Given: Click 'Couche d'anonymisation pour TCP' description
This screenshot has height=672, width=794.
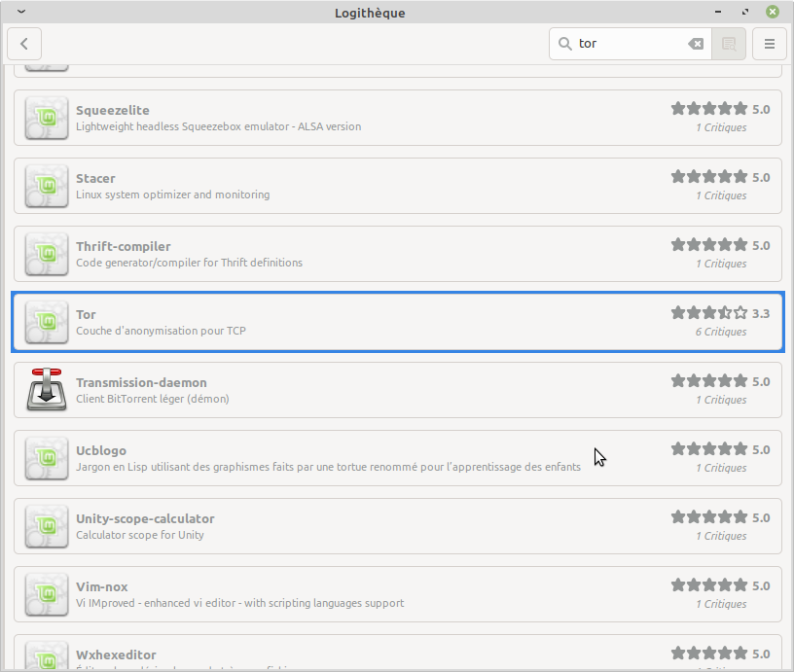Looking at the screenshot, I should (x=161, y=331).
